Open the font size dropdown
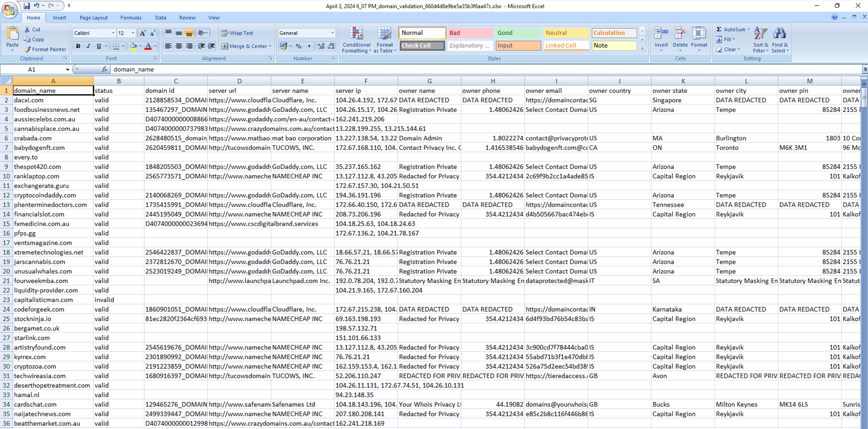The width and height of the screenshot is (868, 429). click(133, 33)
